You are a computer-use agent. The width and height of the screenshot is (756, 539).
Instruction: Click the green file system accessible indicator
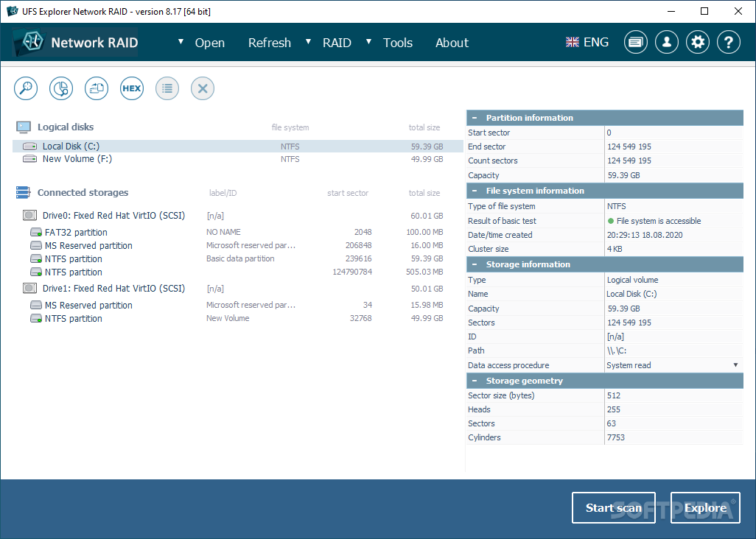(611, 221)
